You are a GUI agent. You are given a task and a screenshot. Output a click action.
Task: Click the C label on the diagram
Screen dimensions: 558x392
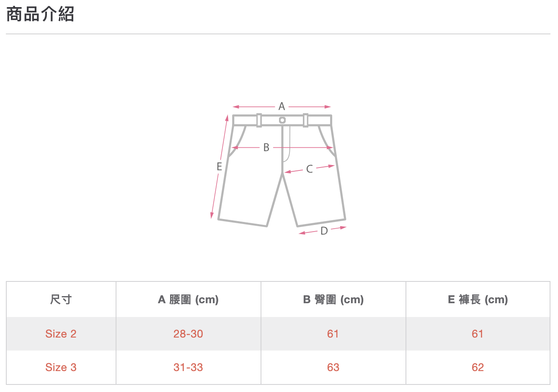(309, 169)
